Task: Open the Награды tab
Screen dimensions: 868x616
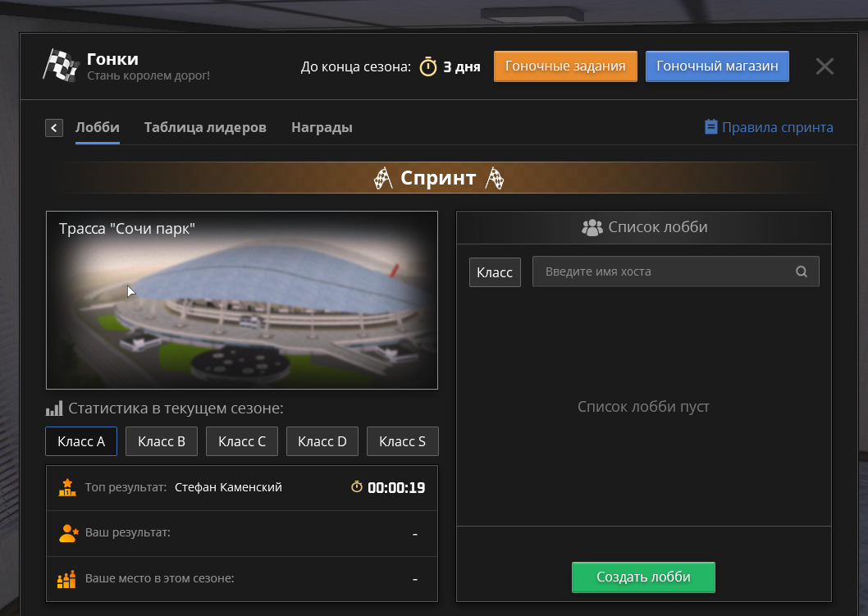Action: [322, 128]
